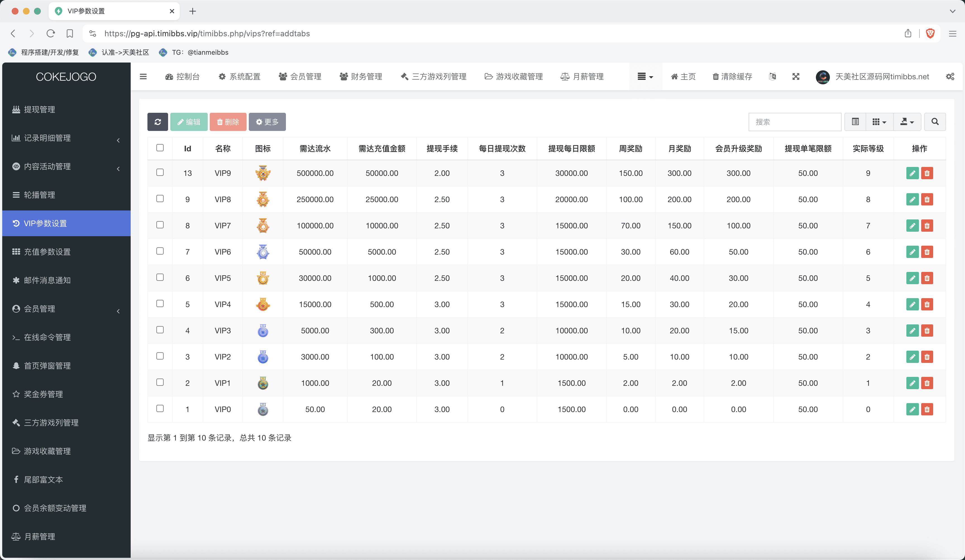
Task: Click the red trash icon for VIP5
Action: [927, 278]
